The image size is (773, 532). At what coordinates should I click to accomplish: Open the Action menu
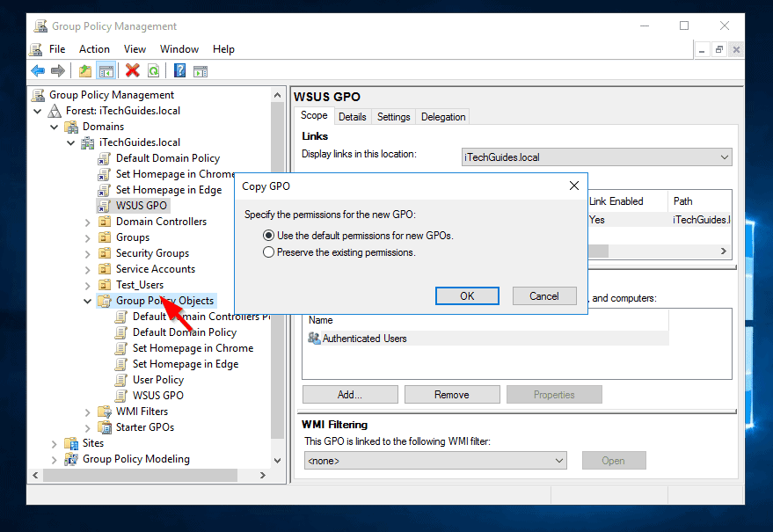94,49
